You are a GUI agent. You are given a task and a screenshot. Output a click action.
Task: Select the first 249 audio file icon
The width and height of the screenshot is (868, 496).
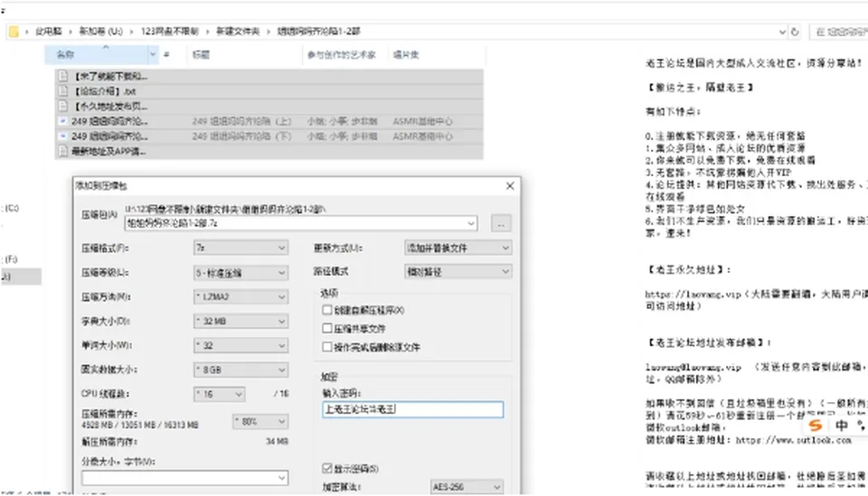click(x=63, y=121)
